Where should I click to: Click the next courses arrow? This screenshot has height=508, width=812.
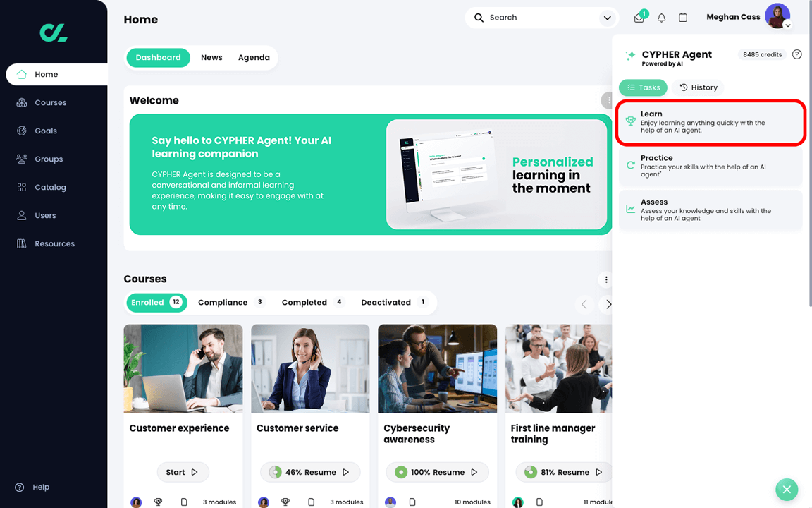pyautogui.click(x=608, y=304)
